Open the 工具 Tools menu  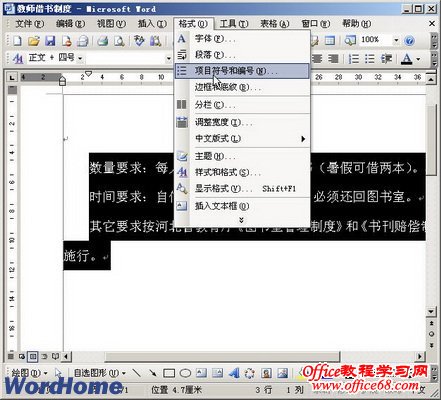pos(234,24)
